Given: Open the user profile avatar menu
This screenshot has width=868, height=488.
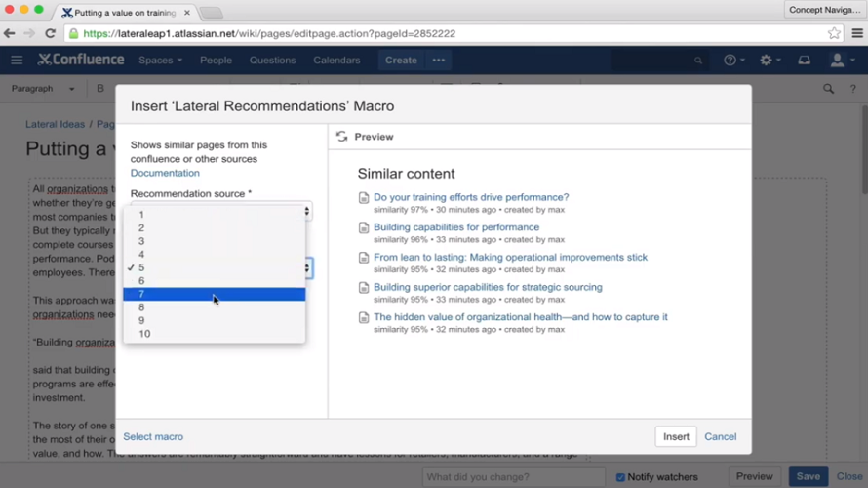Looking at the screenshot, I should [842, 60].
